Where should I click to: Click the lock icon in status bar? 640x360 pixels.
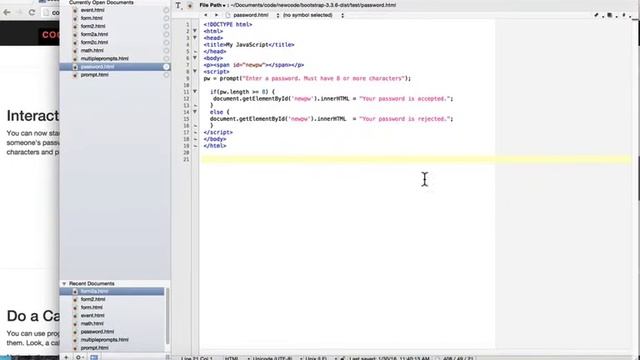click(342, 358)
